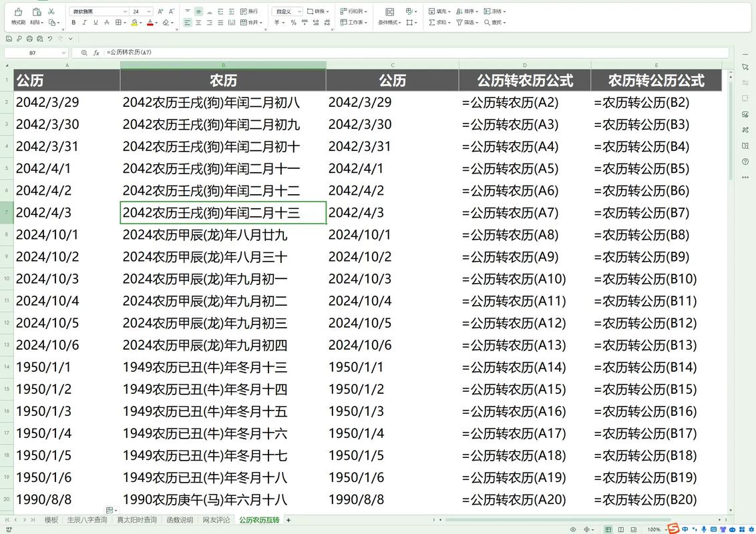Toggle Bold formatting
This screenshot has height=534, width=756.
pos(73,22)
